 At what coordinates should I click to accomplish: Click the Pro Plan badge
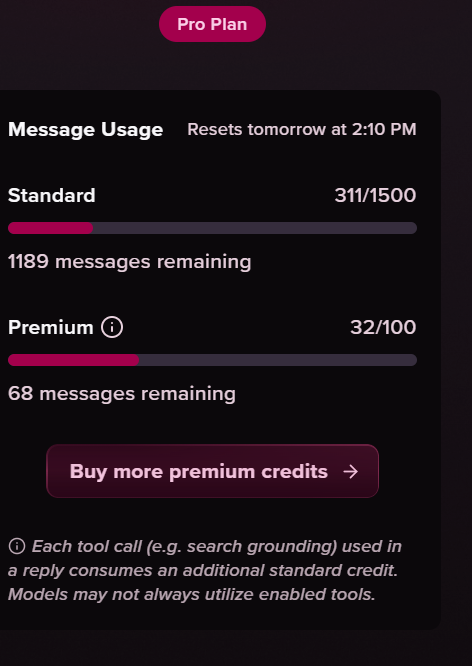[212, 24]
